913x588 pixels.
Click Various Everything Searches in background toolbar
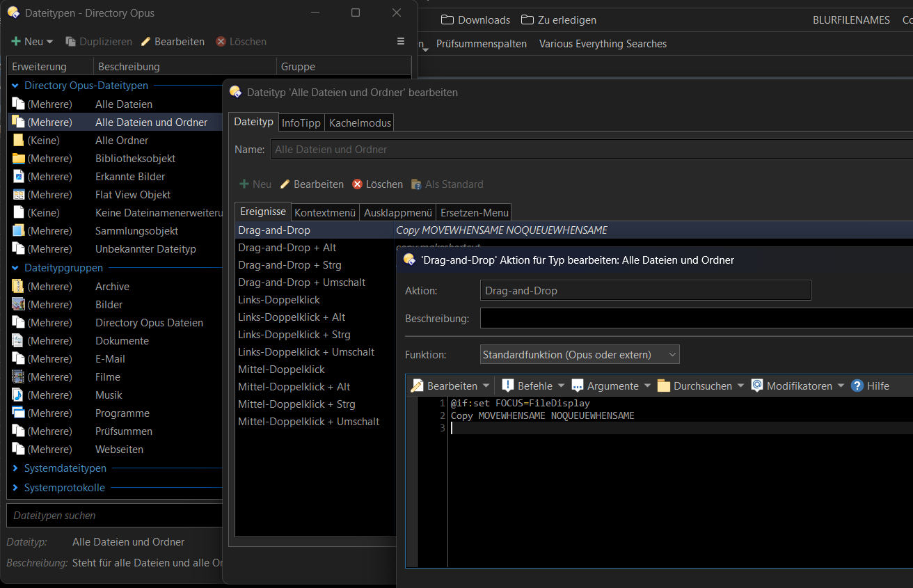[603, 44]
